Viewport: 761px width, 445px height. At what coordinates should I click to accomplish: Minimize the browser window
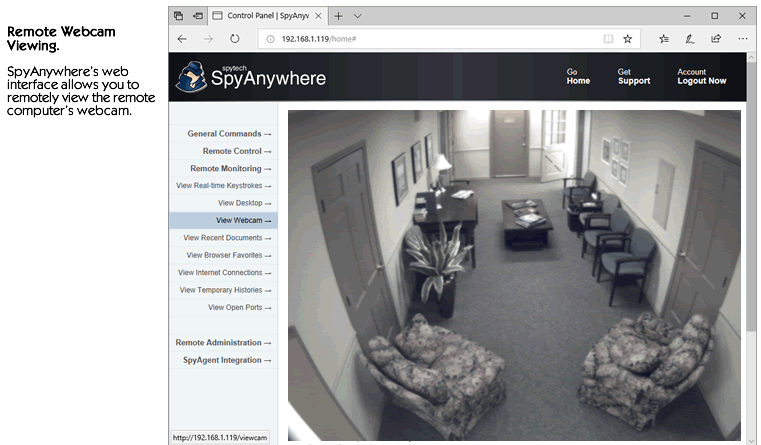(687, 16)
